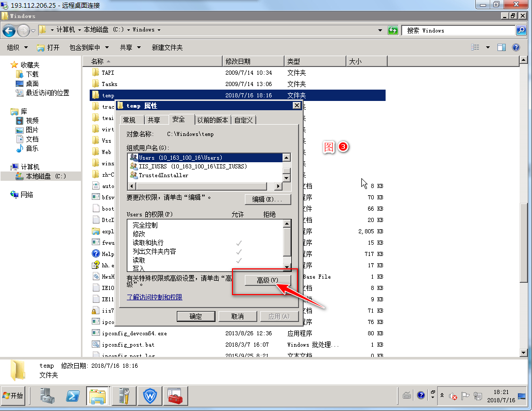Open PowerShell from the taskbar

tap(73, 396)
